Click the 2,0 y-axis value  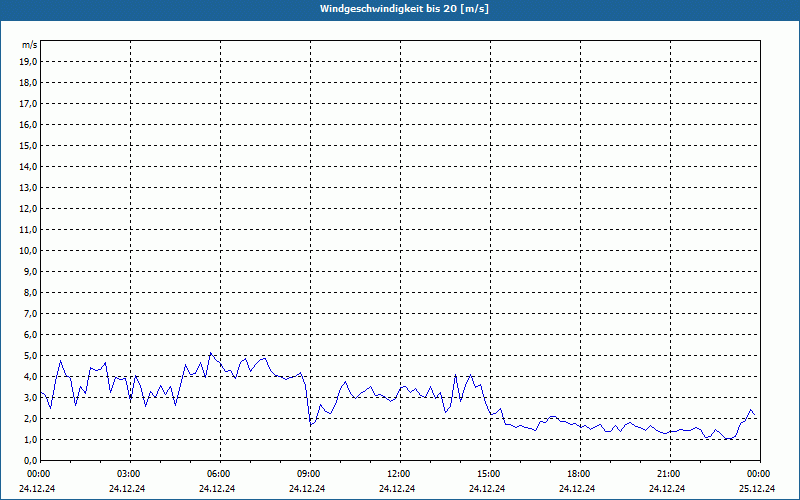click(x=30, y=418)
